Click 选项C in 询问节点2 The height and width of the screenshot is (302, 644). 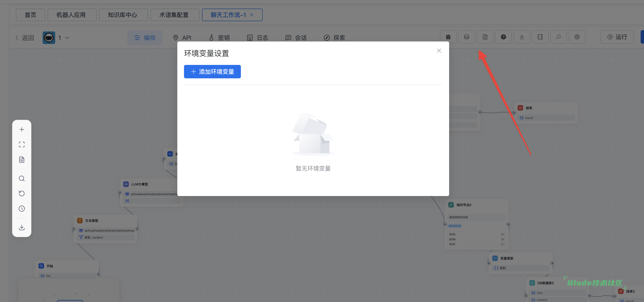477,244
